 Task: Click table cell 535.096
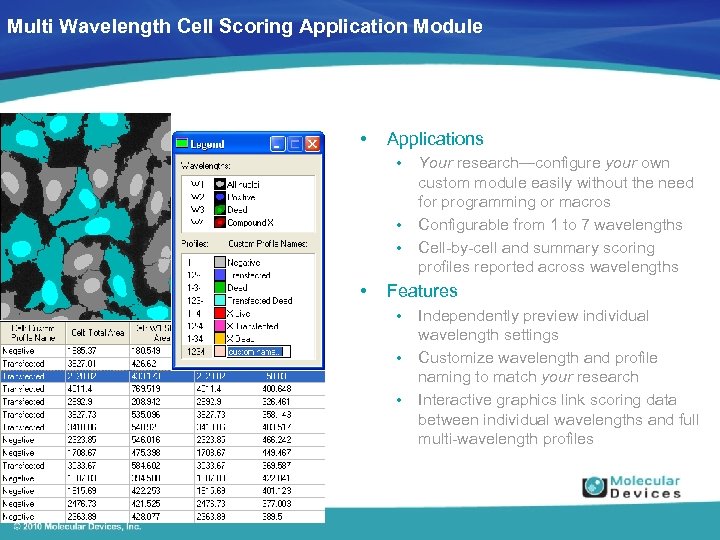pyautogui.click(x=146, y=415)
